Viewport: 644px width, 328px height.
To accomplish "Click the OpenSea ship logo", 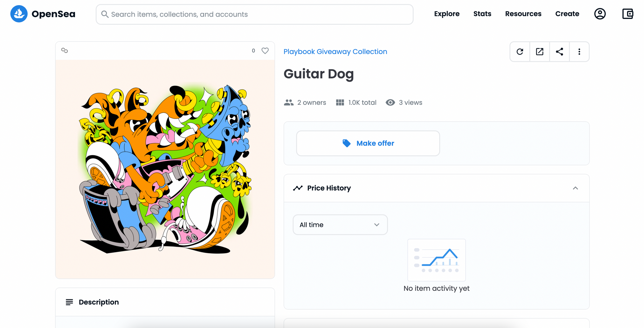I will (x=19, y=14).
